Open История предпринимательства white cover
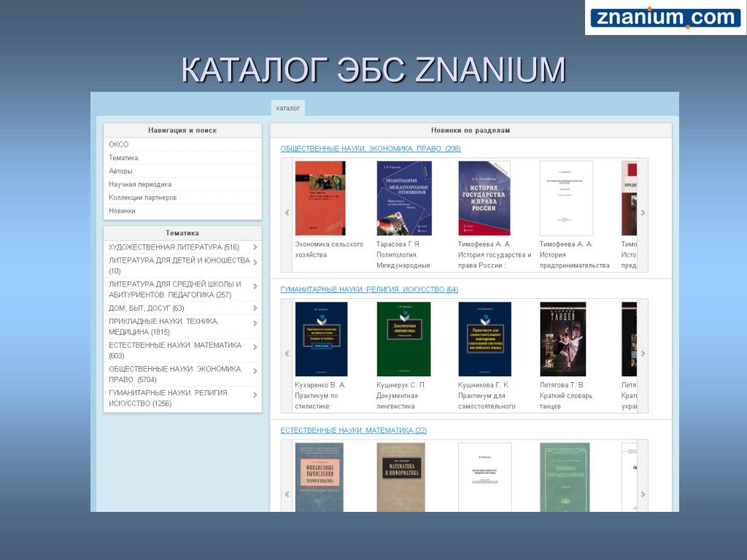This screenshot has height=560, width=747. pyautogui.click(x=566, y=198)
